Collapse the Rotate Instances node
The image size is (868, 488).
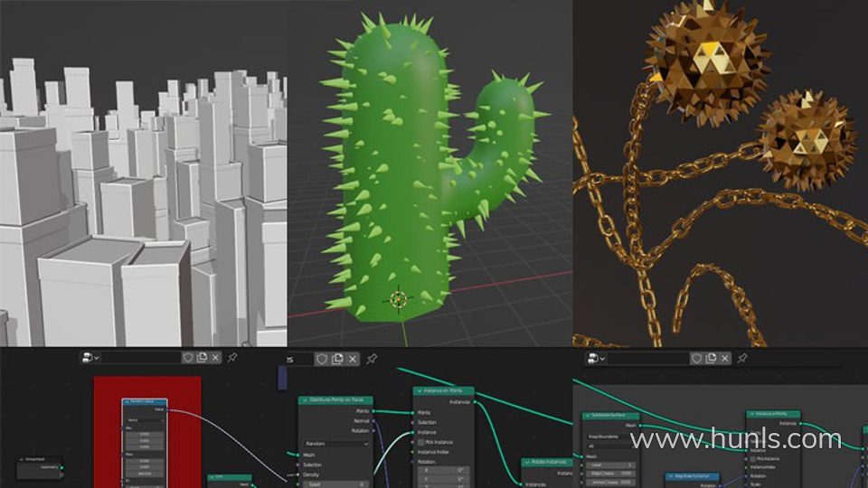pos(527,462)
